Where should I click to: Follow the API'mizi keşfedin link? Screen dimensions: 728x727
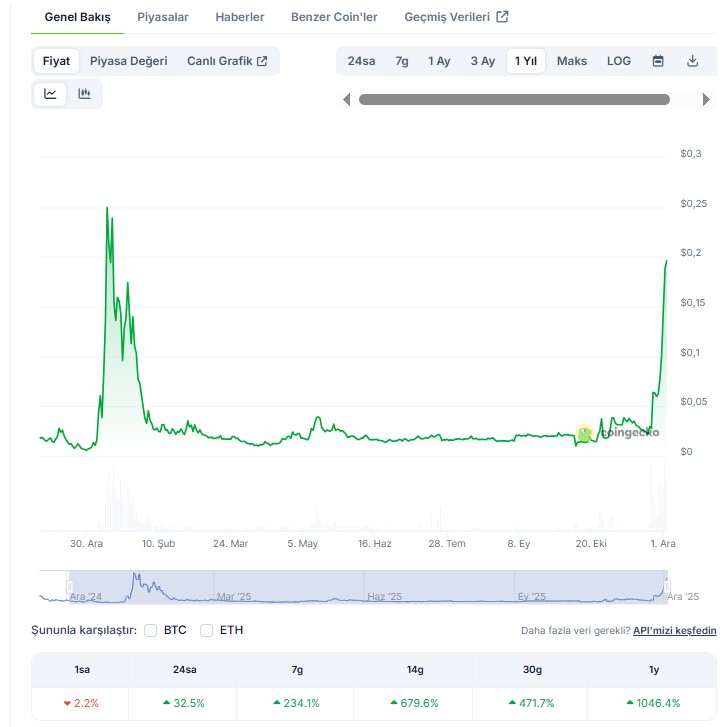click(x=674, y=630)
